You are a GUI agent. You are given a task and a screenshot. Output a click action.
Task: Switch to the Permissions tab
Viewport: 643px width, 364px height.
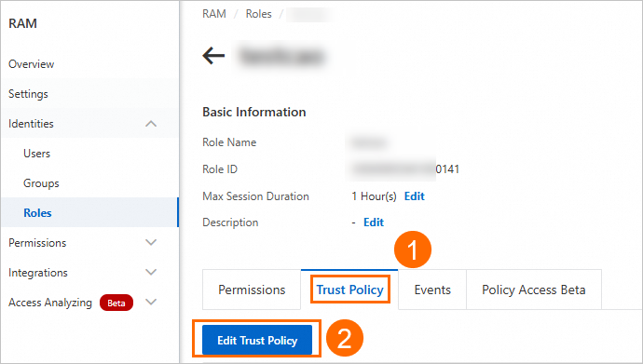tap(252, 290)
